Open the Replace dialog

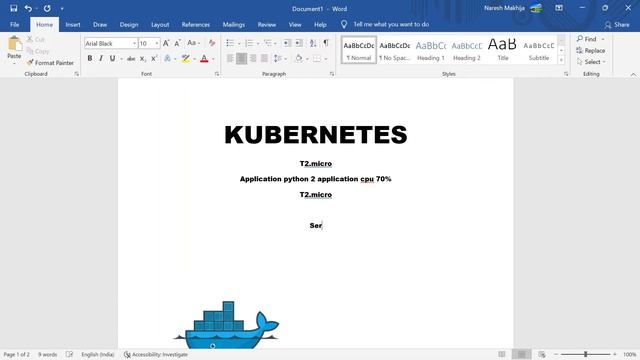point(591,51)
